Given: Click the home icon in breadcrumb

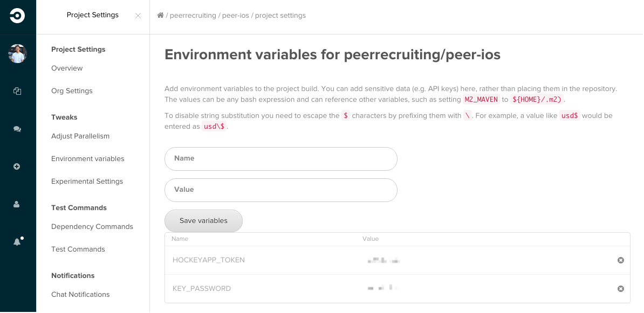Looking at the screenshot, I should tap(160, 16).
